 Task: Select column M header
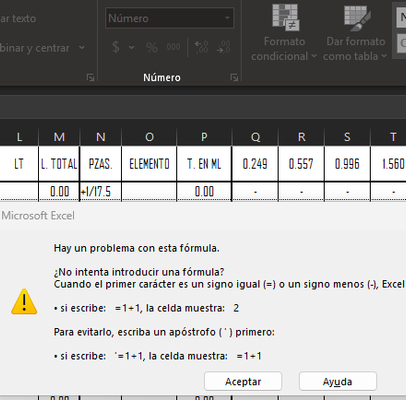point(59,137)
